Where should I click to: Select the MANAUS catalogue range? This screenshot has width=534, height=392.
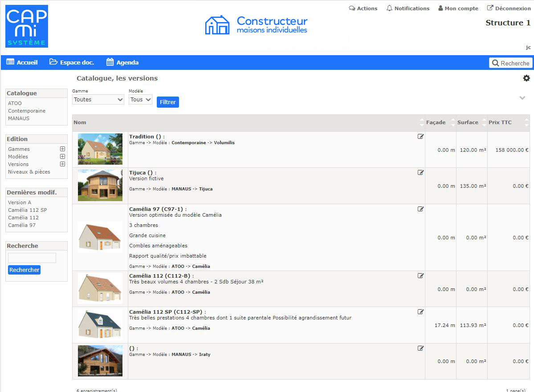[x=19, y=118]
